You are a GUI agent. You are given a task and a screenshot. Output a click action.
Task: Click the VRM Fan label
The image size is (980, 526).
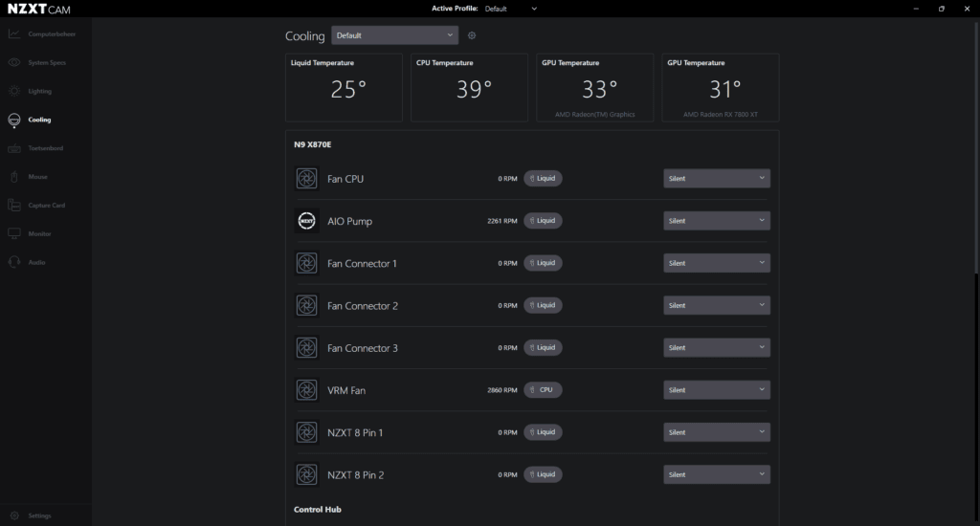tap(346, 390)
